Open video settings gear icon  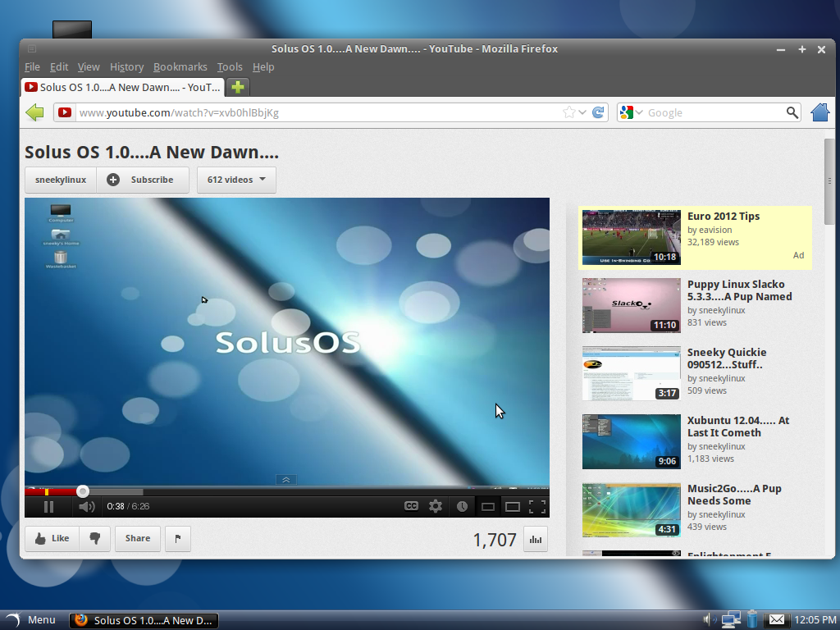[x=436, y=506]
